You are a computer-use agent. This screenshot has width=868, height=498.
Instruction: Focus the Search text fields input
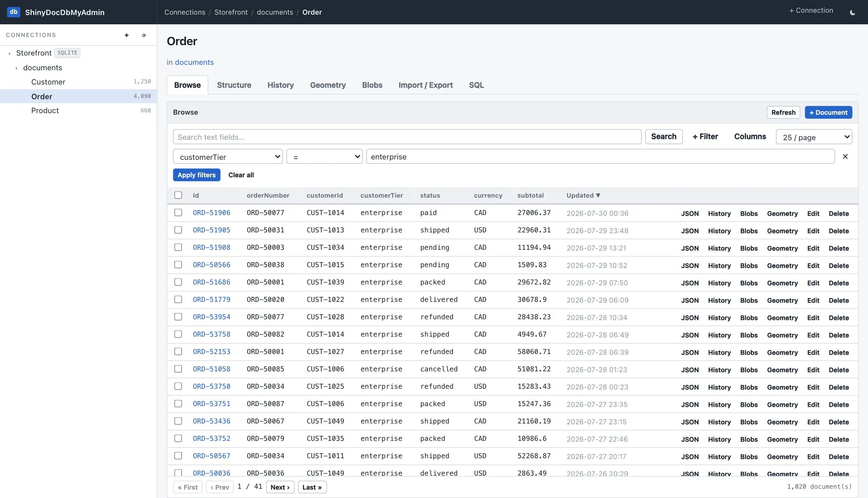click(407, 137)
